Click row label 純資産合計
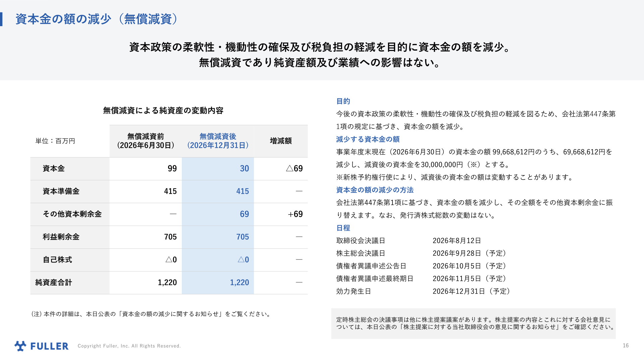Screen dimensions: 644x362 pyautogui.click(x=54, y=283)
